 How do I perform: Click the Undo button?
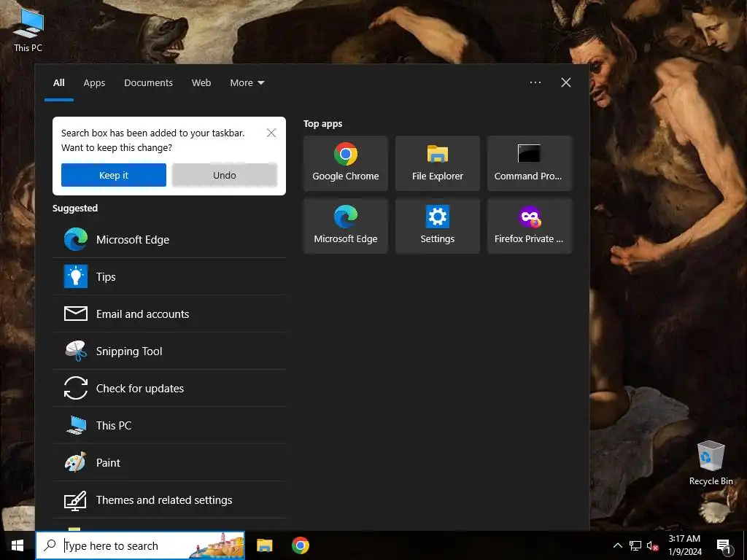[225, 175]
